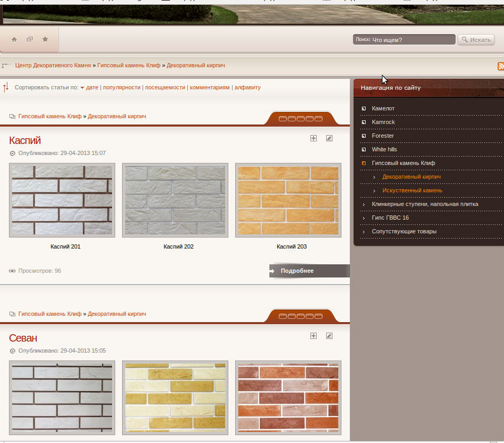Open red Севан brick thumbnail

coord(288,398)
